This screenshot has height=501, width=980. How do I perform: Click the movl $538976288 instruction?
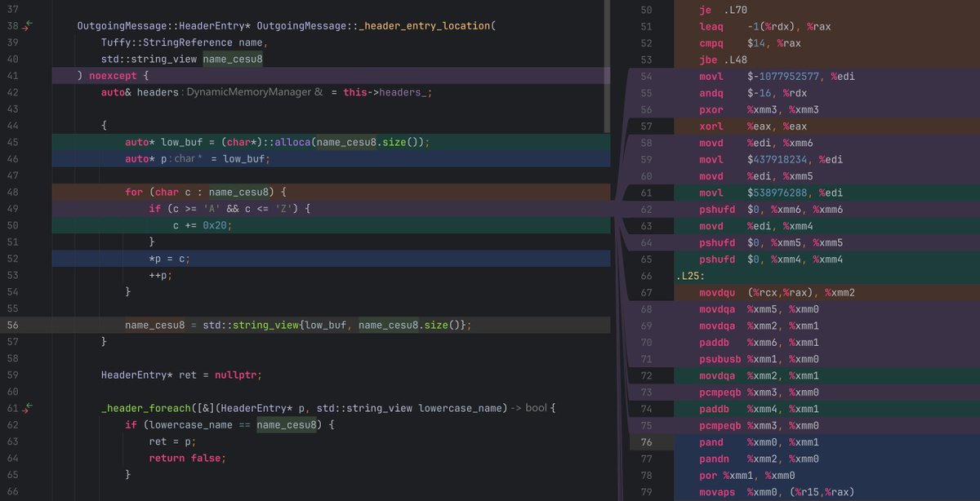771,193
